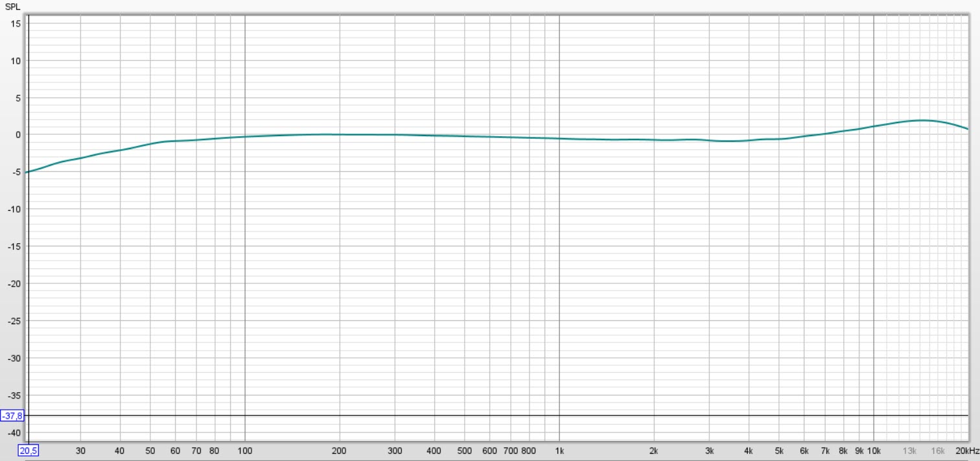980x461 pixels.
Task: Click the 1k frequency axis label
Action: click(x=559, y=451)
